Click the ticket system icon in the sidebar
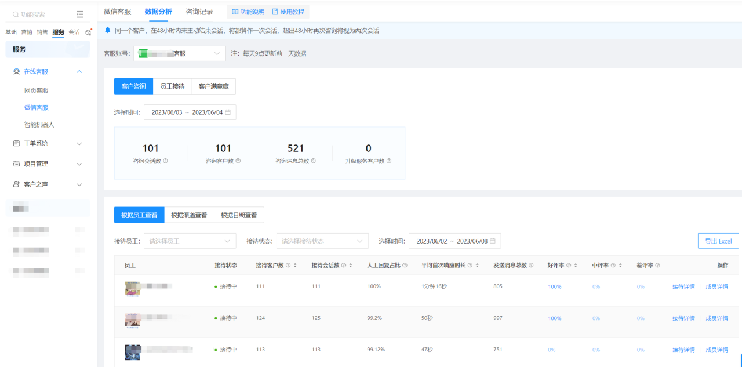Screen dimensions: 742x367 [16, 143]
